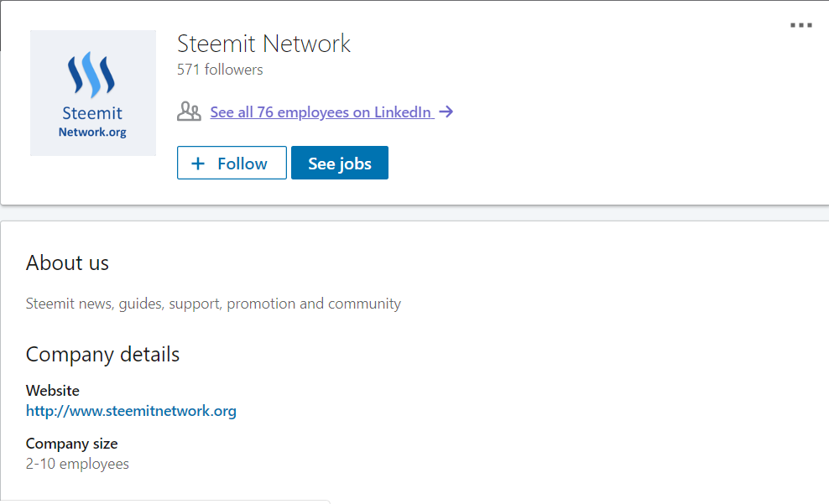Select the 'Company details' heading

click(x=102, y=354)
